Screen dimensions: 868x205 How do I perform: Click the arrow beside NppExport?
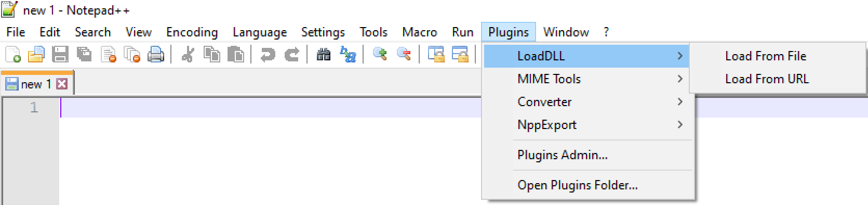coord(680,124)
